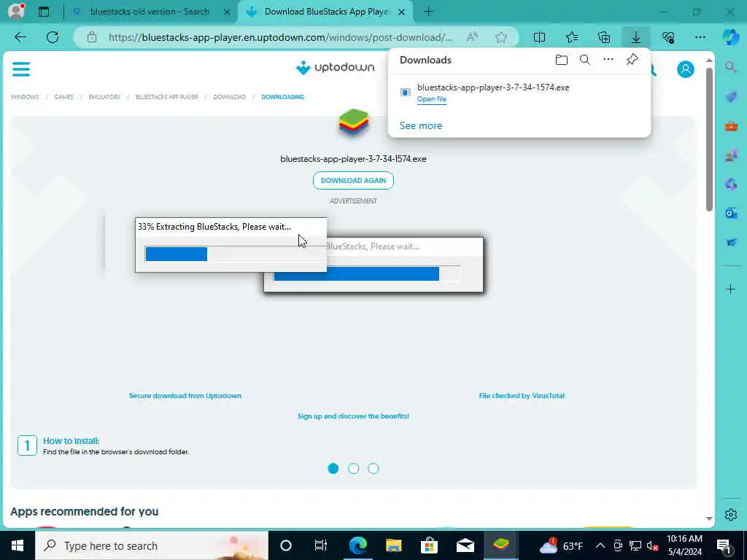747x560 pixels.
Task: Select first carousel dot
Action: pos(333,469)
